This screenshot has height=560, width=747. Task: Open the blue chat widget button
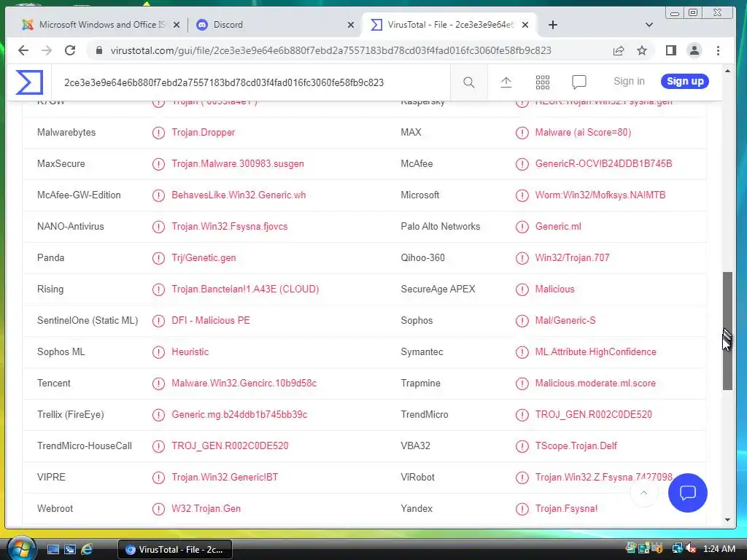click(x=687, y=492)
